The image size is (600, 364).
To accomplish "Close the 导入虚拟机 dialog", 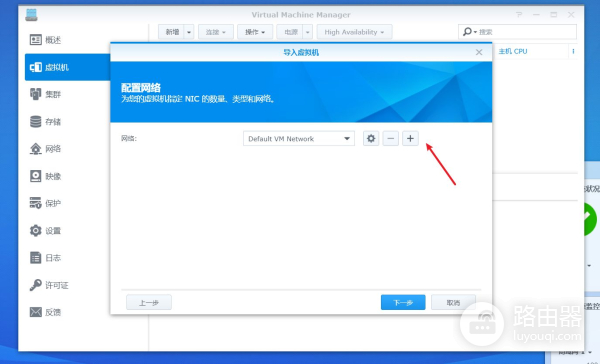I will [479, 52].
